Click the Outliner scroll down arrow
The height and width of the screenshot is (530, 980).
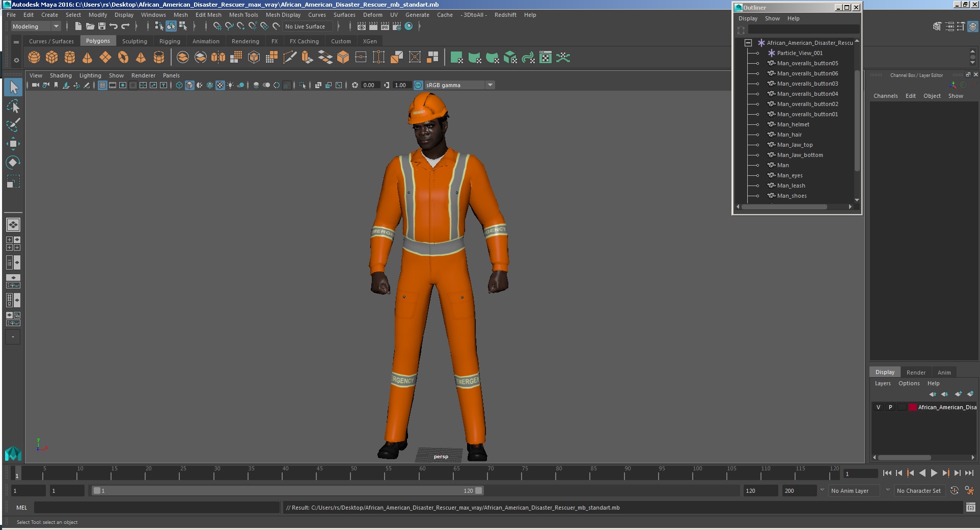point(857,200)
